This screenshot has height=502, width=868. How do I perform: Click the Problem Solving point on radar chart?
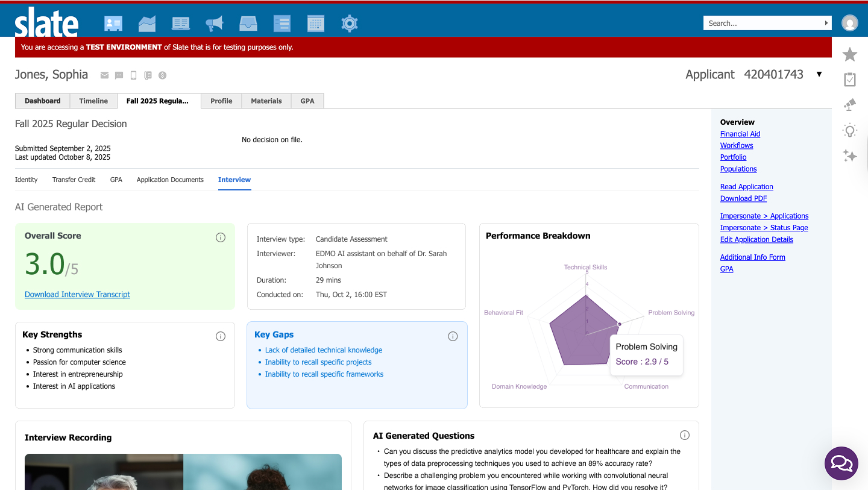point(619,324)
